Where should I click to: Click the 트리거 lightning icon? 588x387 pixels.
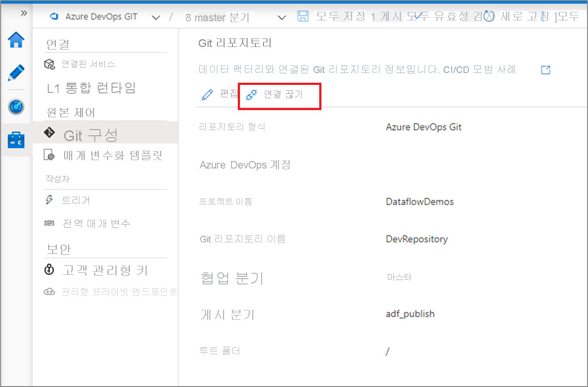click(x=49, y=199)
